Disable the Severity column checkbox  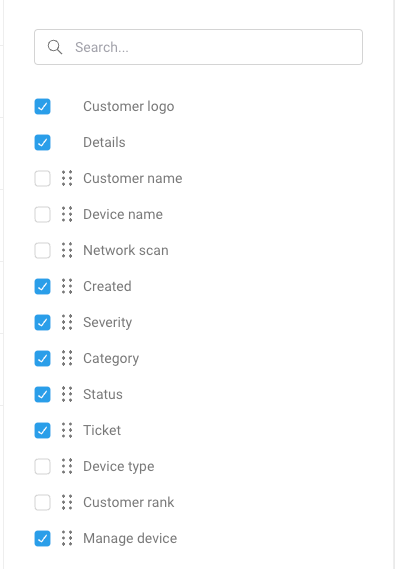coord(42,322)
